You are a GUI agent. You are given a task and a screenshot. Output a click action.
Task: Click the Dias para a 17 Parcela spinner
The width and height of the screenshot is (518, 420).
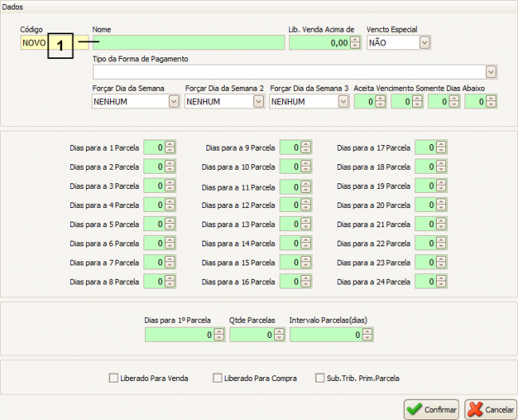(x=441, y=147)
